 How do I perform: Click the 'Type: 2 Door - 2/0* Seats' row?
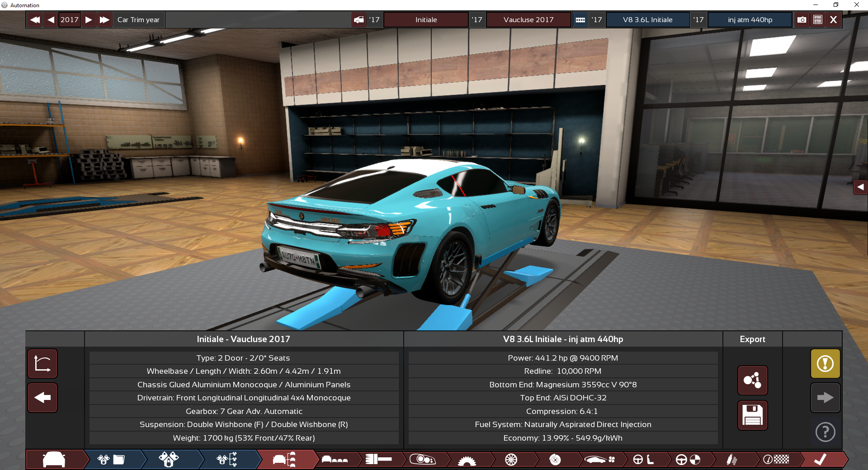(244, 358)
